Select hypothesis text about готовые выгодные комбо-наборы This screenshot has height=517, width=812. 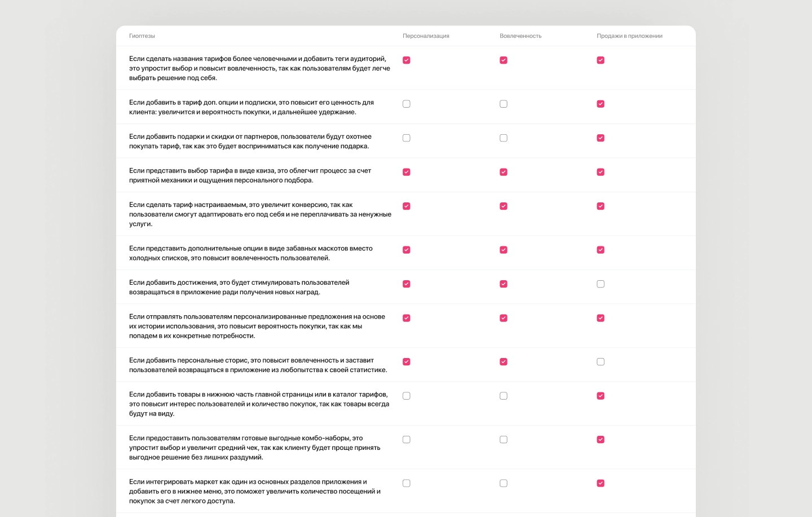[255, 448]
